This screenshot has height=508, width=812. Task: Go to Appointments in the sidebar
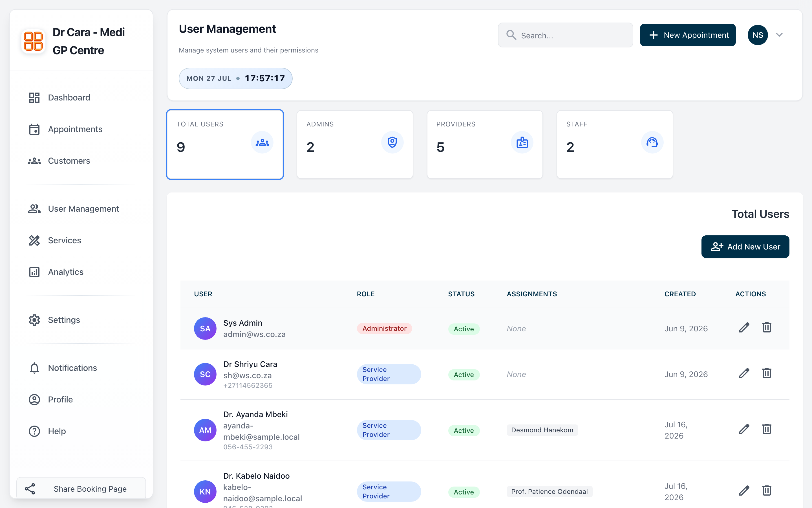coord(81,129)
